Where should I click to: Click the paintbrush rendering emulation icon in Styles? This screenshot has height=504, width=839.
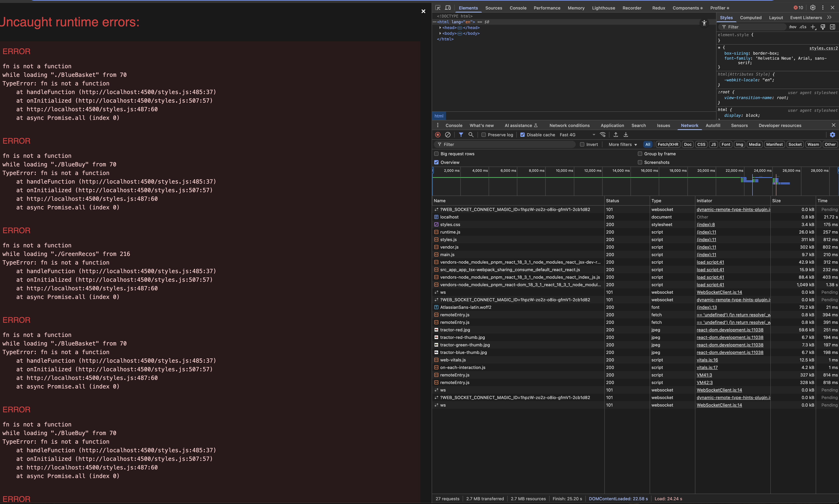pos(823,27)
